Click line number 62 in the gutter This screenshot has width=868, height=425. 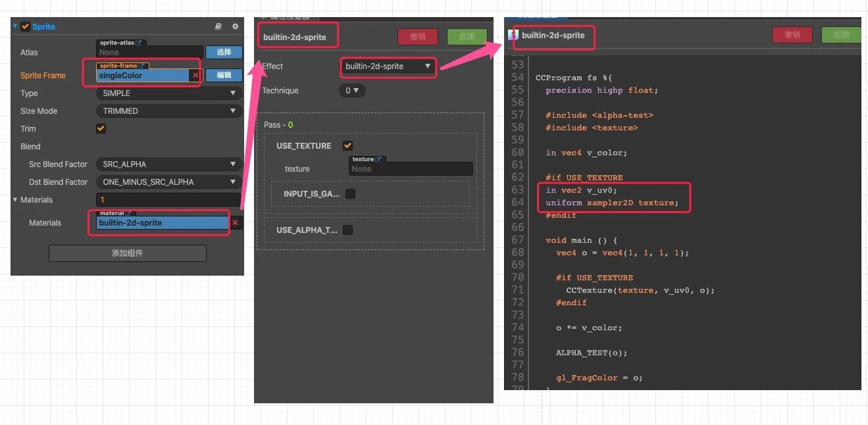pos(517,178)
